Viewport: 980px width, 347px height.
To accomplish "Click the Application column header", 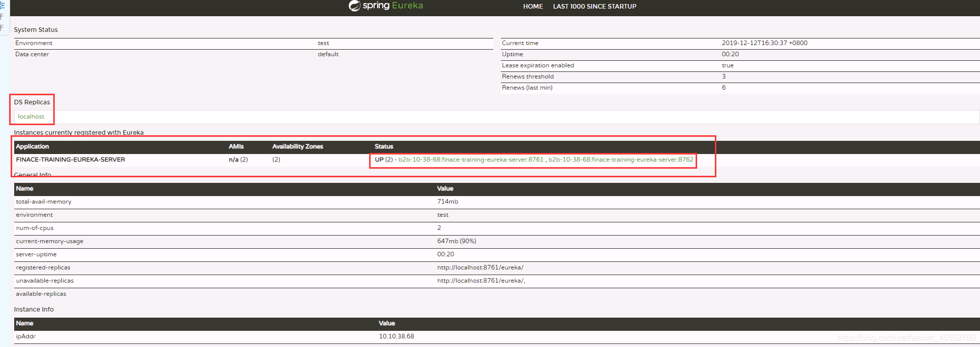I will [x=32, y=146].
